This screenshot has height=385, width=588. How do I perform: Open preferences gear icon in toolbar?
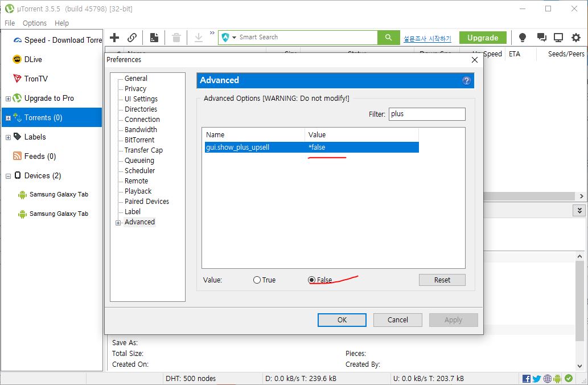(576, 38)
